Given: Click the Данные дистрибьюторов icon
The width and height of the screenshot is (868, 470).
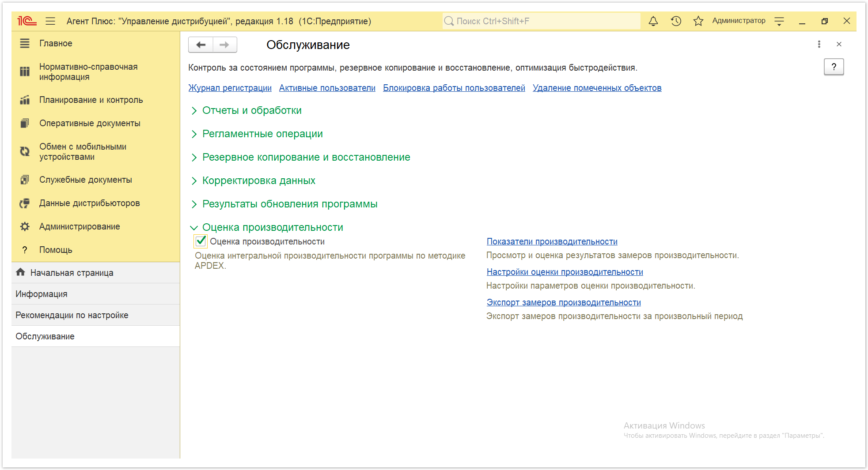Looking at the screenshot, I should pos(25,203).
